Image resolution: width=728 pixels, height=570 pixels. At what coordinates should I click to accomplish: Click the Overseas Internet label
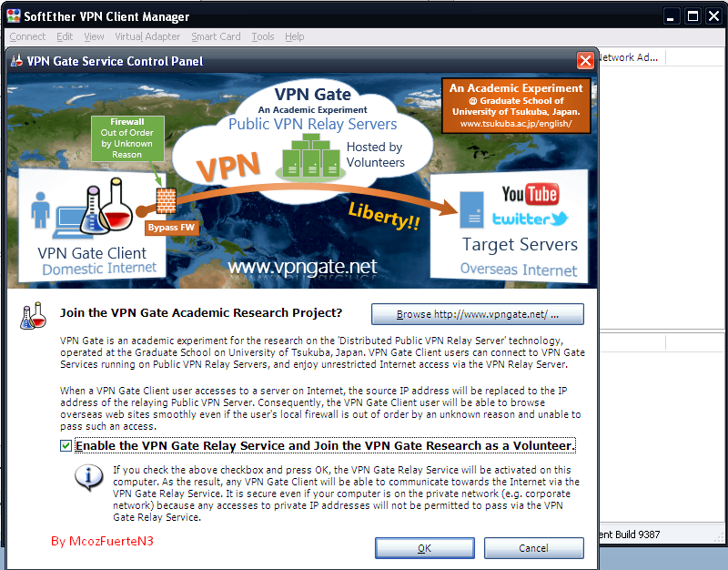click(519, 270)
